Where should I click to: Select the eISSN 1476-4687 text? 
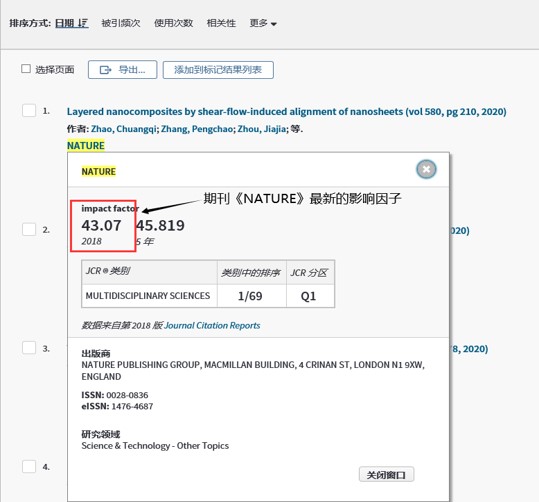117,406
